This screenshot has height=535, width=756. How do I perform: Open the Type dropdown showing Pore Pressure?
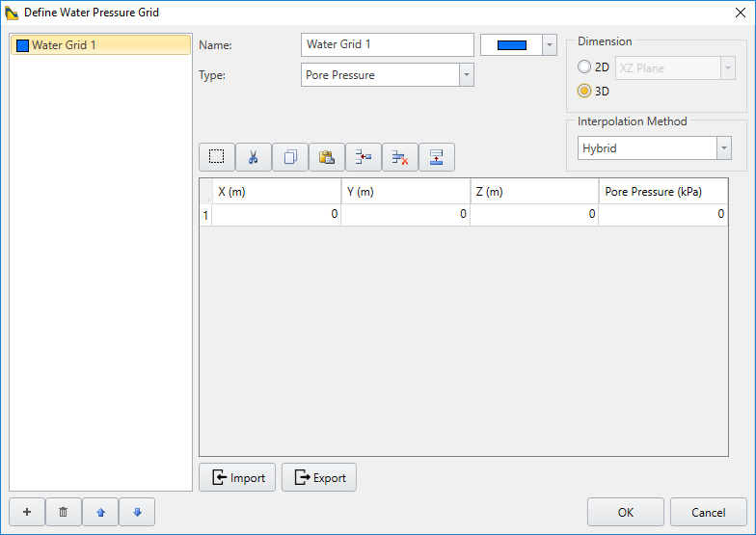[388, 75]
